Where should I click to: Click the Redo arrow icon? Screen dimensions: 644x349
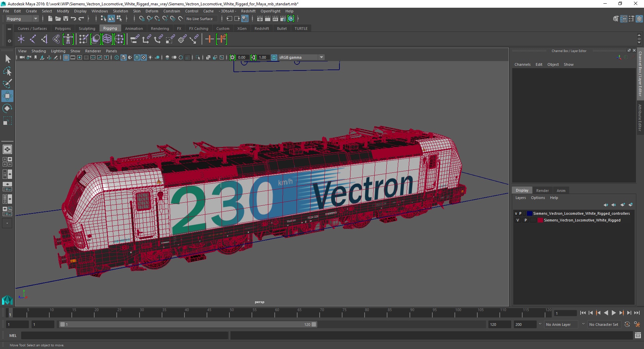81,19
